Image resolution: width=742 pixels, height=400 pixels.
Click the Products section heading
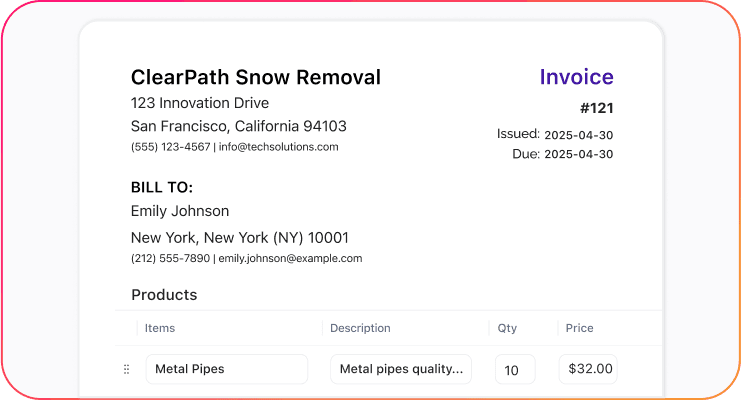pos(164,295)
